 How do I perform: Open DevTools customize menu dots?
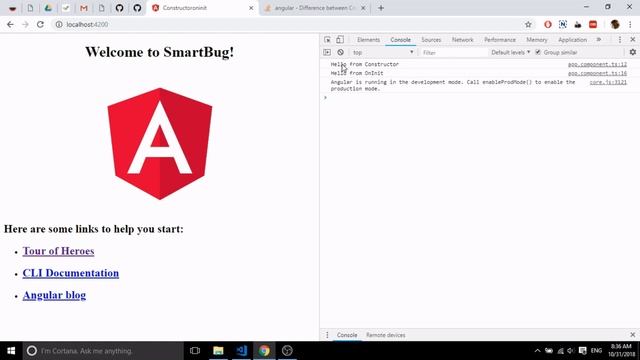point(620,40)
